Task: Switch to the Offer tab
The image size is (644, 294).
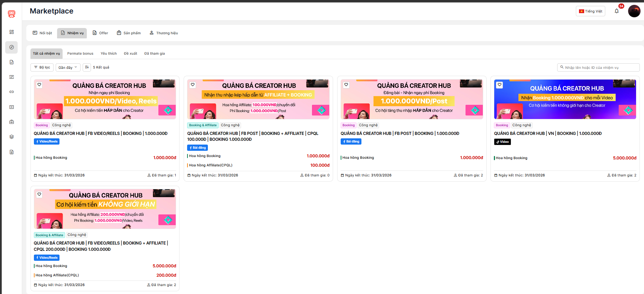Action: 100,33
